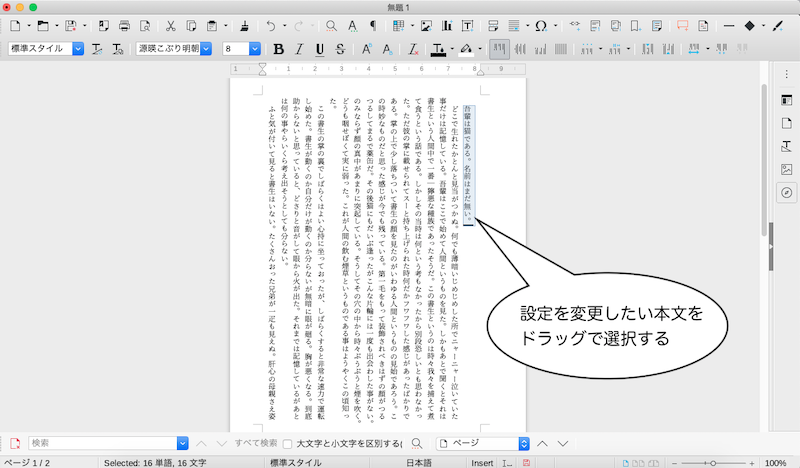Viewport: 800px width, 468px height.
Task: Open the font size dropdown showing 8
Action: pyautogui.click(x=255, y=48)
